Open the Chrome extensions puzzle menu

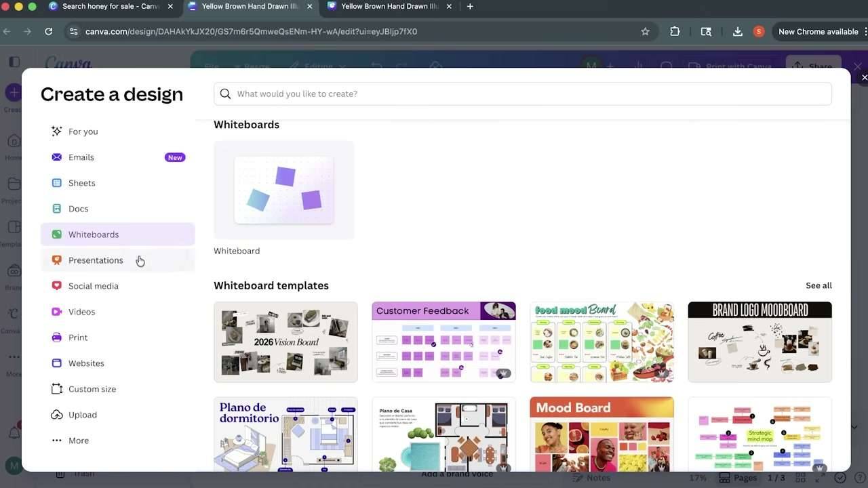coord(675,31)
